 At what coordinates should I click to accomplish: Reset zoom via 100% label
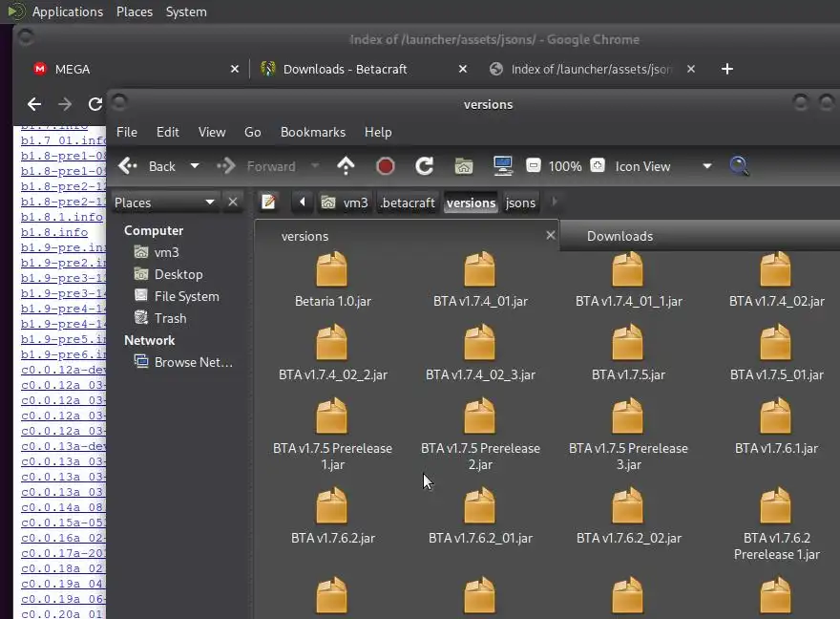(x=565, y=166)
